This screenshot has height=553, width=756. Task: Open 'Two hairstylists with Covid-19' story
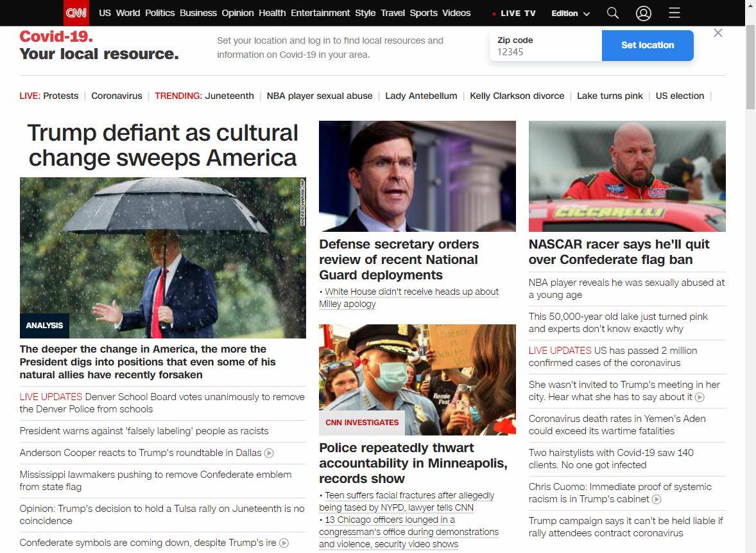[611, 459]
